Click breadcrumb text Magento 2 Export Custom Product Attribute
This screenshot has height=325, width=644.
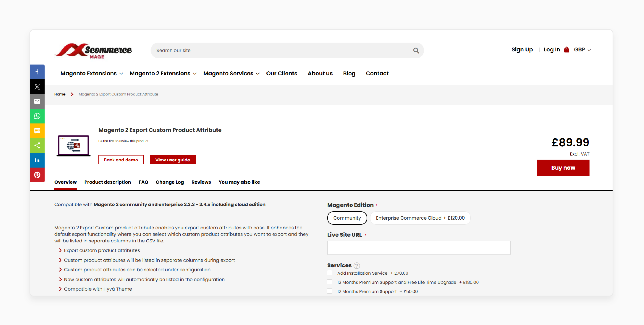(x=118, y=94)
